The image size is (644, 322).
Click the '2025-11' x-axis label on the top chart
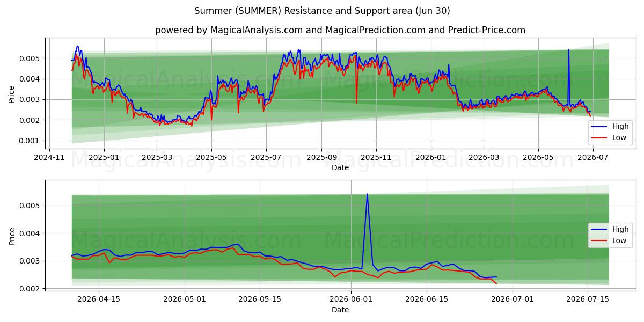point(376,157)
